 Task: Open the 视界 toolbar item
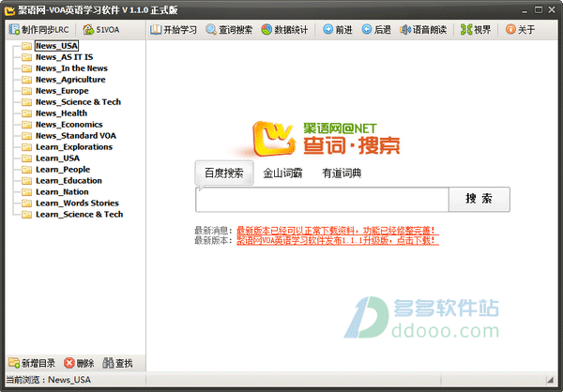pos(476,29)
